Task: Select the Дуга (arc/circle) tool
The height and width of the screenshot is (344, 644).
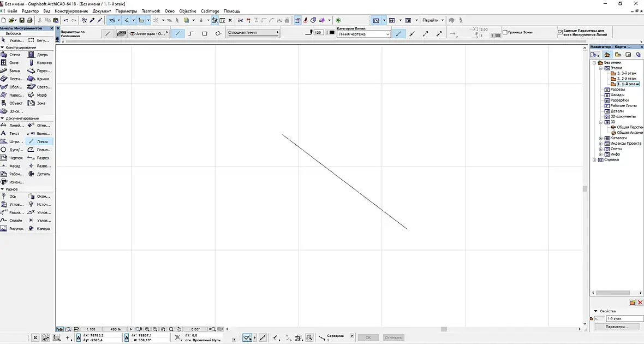Action: coord(11,150)
